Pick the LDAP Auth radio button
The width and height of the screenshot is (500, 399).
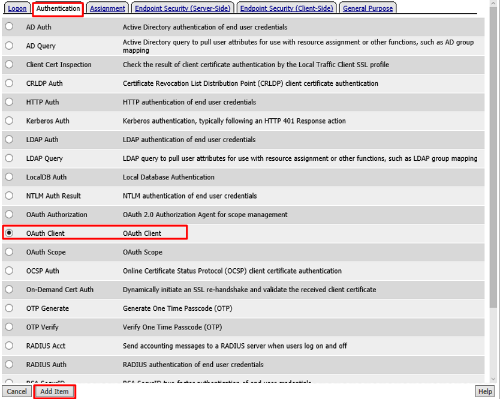(9, 139)
